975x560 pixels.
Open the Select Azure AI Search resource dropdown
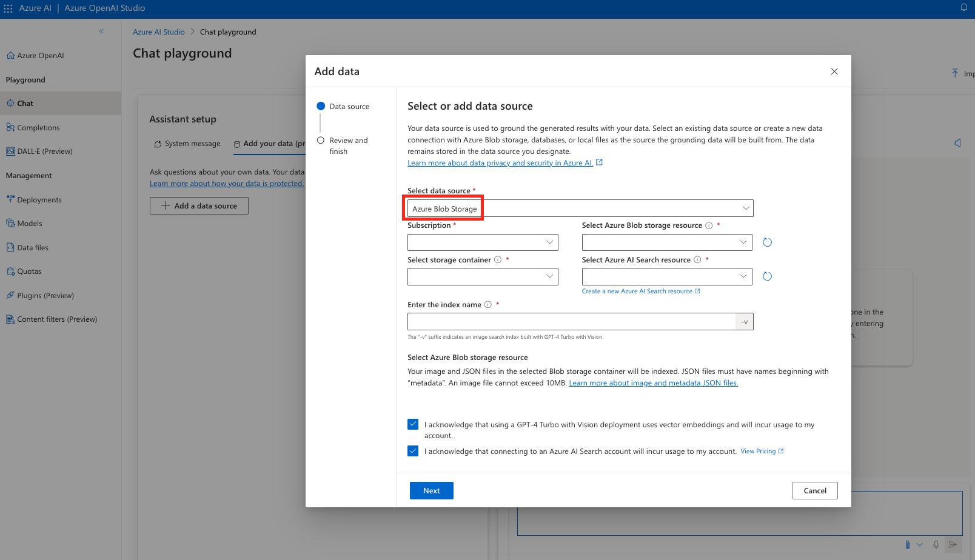coord(667,276)
